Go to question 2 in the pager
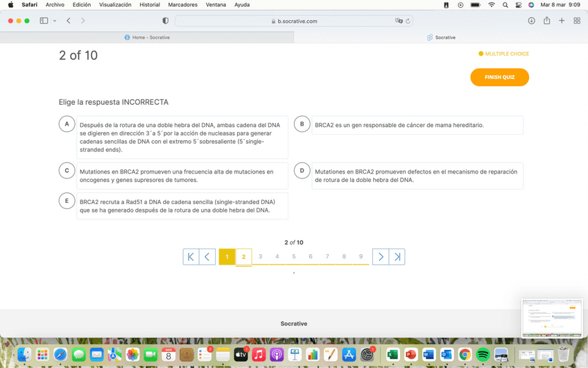This screenshot has width=588, height=368. (244, 257)
